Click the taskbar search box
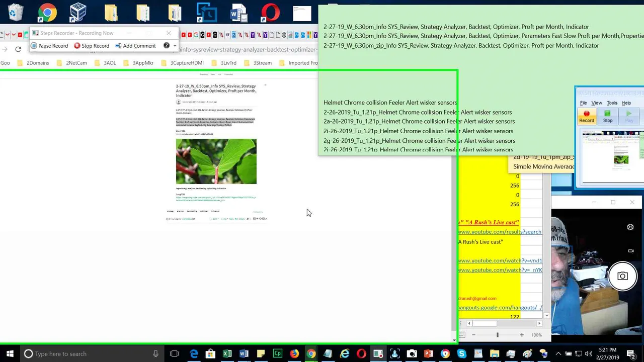 93,353
